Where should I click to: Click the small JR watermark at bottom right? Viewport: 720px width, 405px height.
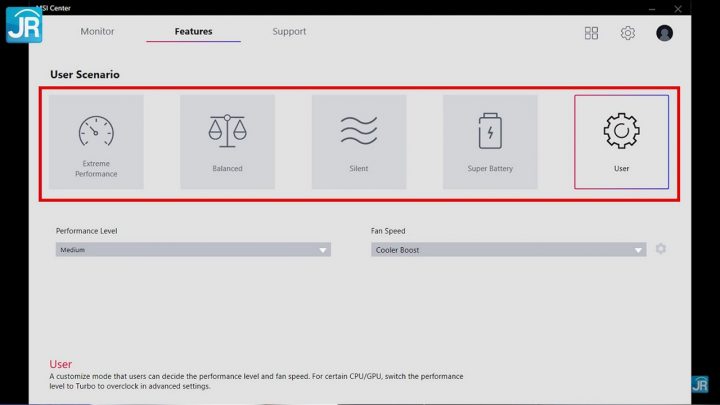click(700, 384)
